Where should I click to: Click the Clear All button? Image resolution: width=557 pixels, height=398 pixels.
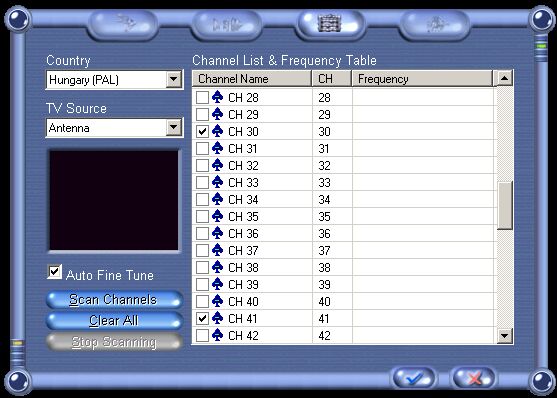click(114, 321)
